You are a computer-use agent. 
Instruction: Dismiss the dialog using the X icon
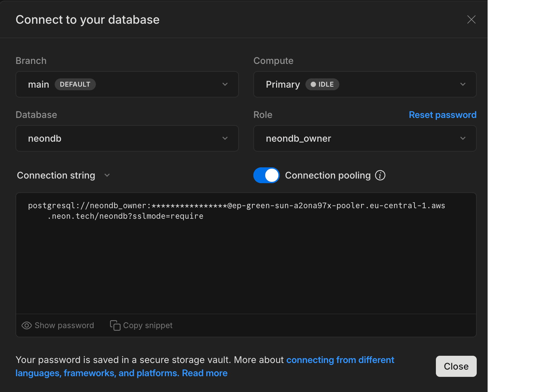(x=471, y=19)
